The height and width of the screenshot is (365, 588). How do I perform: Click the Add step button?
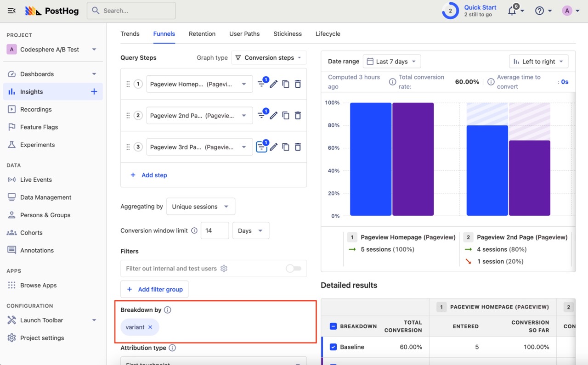pyautogui.click(x=149, y=175)
